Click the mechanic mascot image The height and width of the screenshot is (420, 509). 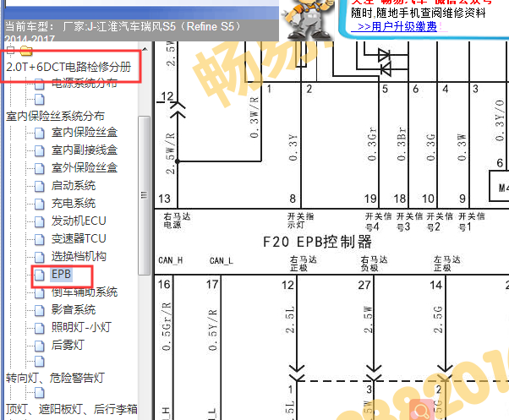[308, 19]
